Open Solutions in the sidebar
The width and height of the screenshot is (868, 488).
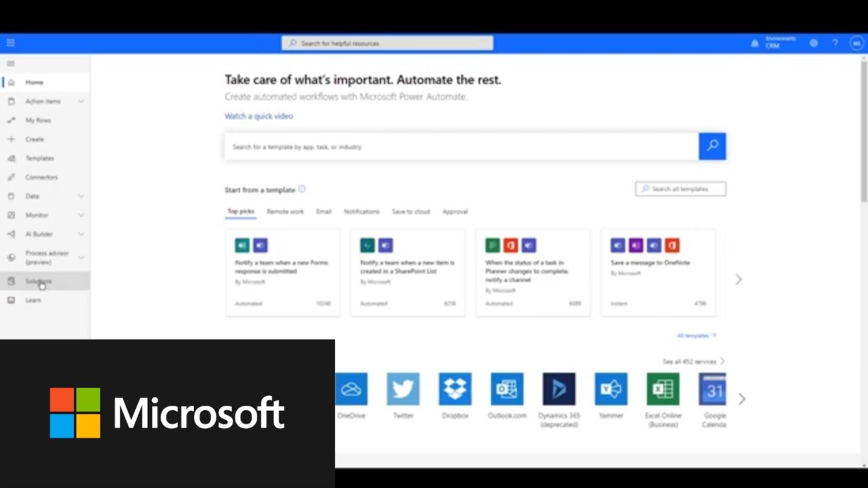(45, 281)
